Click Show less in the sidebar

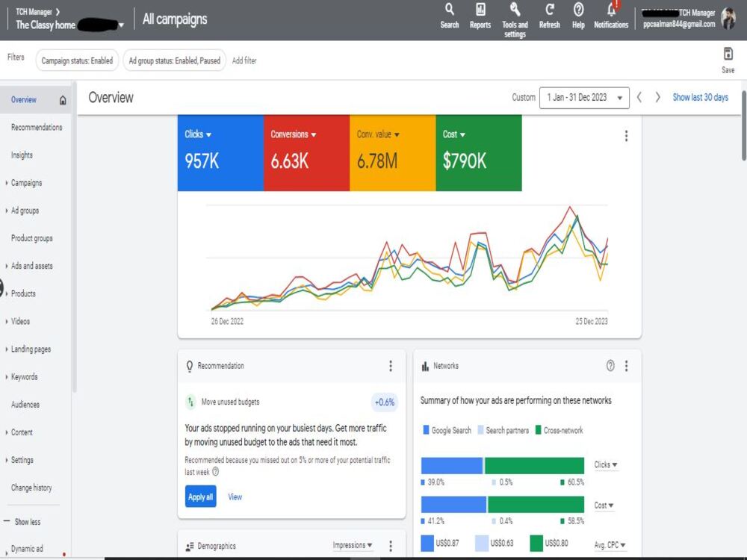(28, 522)
